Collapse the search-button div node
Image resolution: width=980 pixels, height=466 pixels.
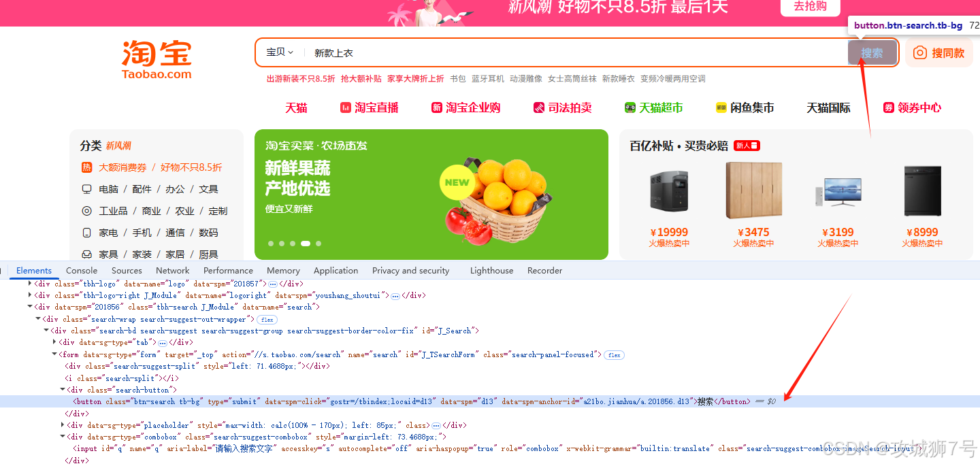point(63,390)
